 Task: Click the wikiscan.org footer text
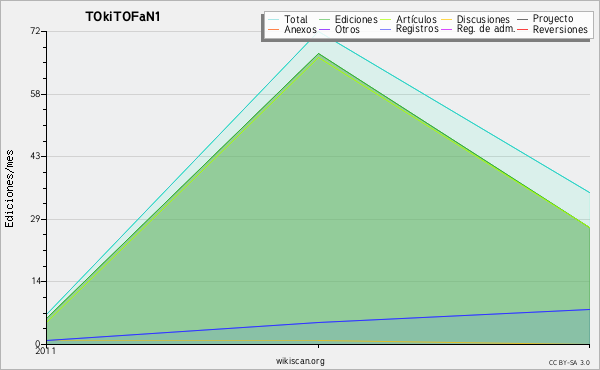click(x=300, y=361)
